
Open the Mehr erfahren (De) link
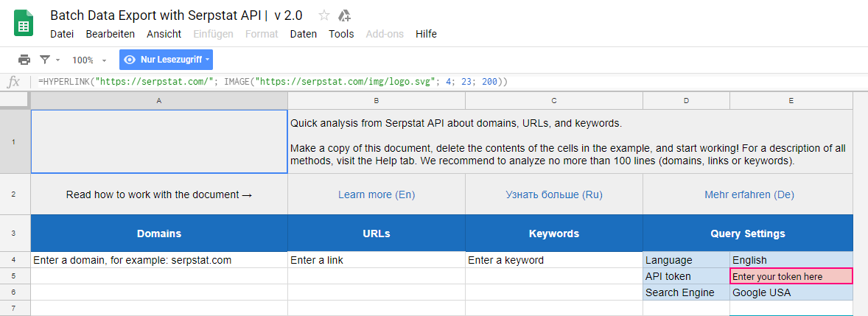749,194
